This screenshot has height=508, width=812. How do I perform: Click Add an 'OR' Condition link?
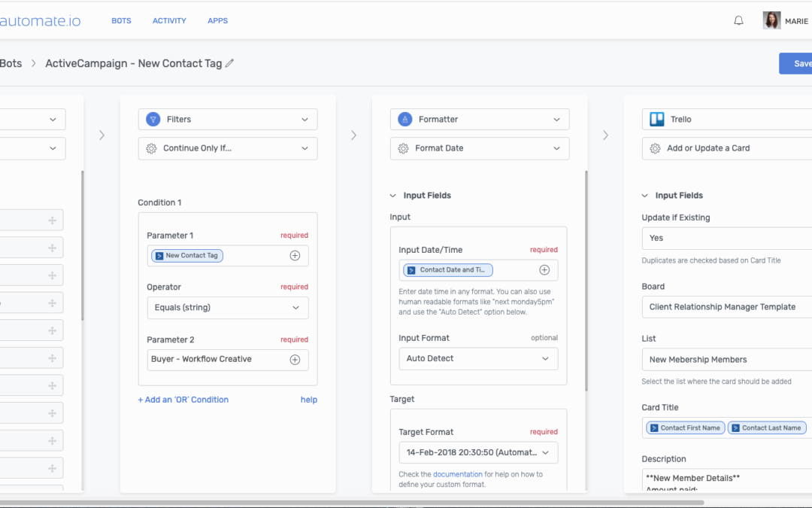[183, 400]
